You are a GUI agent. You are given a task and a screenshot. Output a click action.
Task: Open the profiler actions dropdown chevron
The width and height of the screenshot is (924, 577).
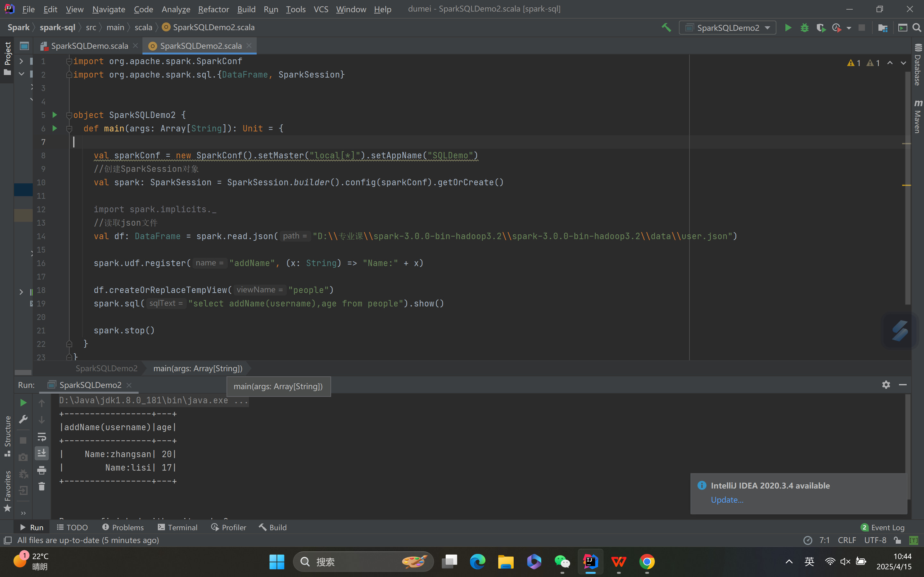(x=849, y=28)
